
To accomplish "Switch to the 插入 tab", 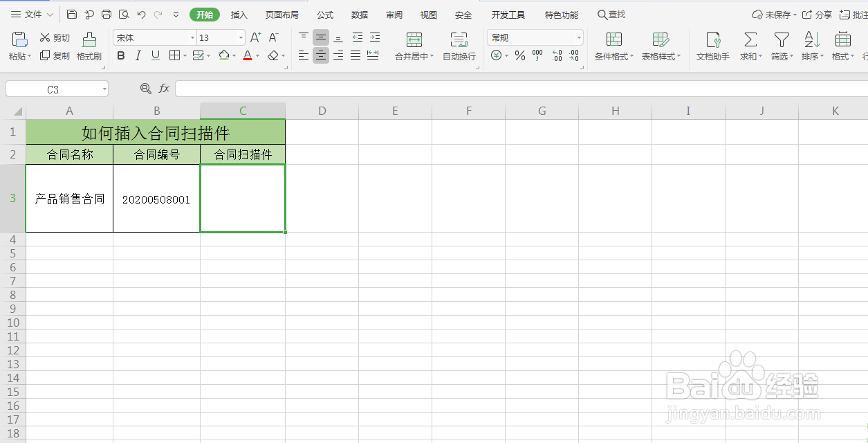I will pos(239,15).
